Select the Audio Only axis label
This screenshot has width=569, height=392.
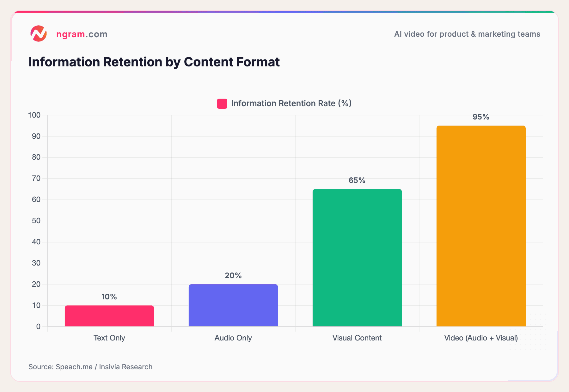[x=233, y=338]
